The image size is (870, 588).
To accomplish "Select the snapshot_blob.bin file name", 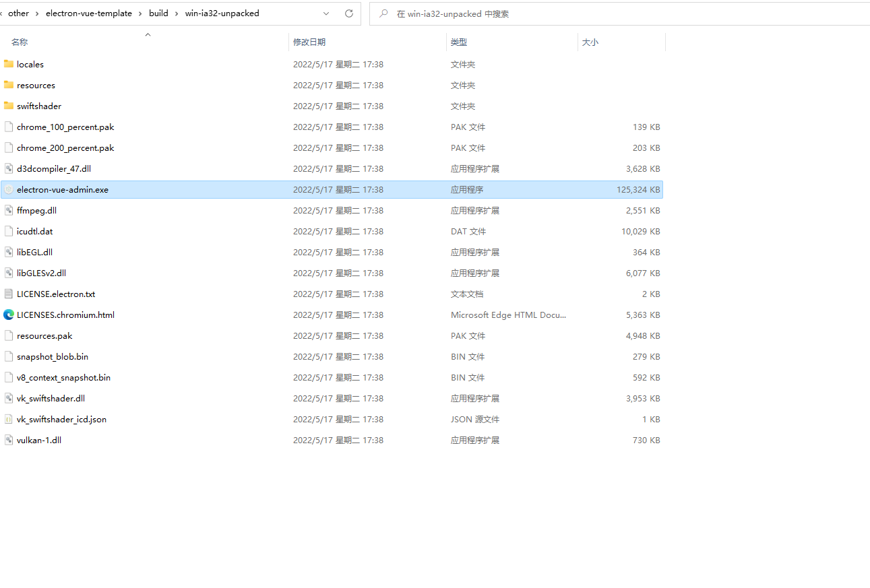I will point(53,357).
